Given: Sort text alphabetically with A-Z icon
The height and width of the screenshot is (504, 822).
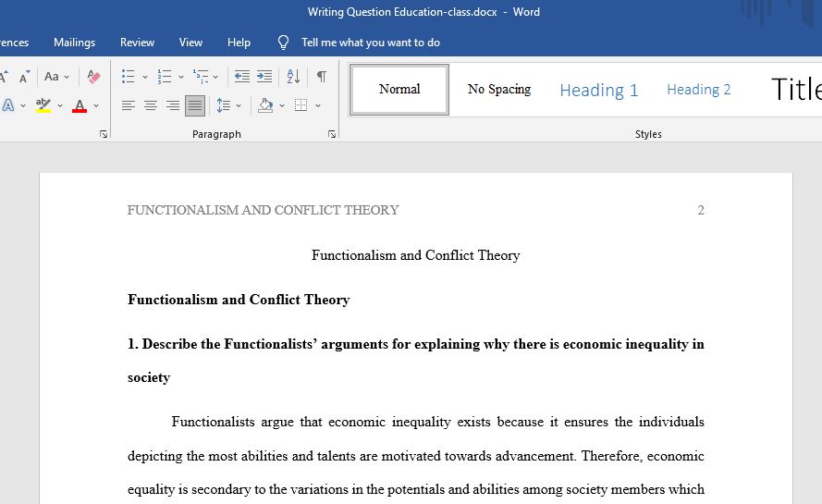Looking at the screenshot, I should click(294, 77).
